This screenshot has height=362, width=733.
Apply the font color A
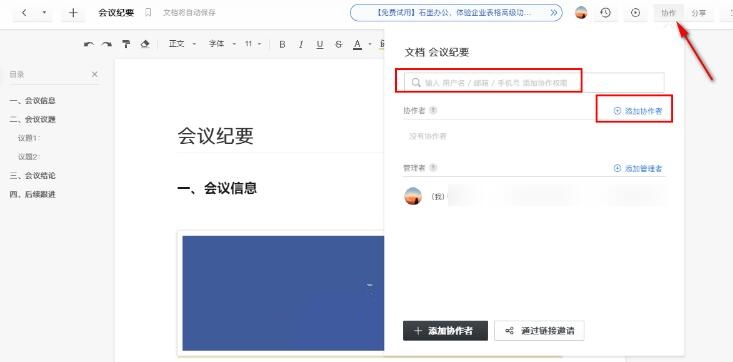coord(357,44)
